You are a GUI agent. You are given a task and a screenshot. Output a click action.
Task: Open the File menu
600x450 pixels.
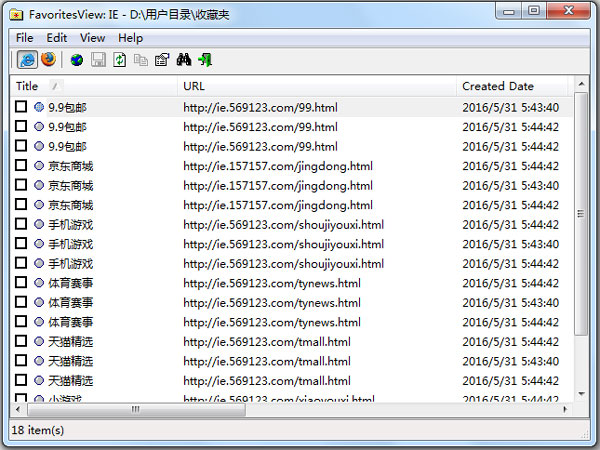pyautogui.click(x=25, y=38)
